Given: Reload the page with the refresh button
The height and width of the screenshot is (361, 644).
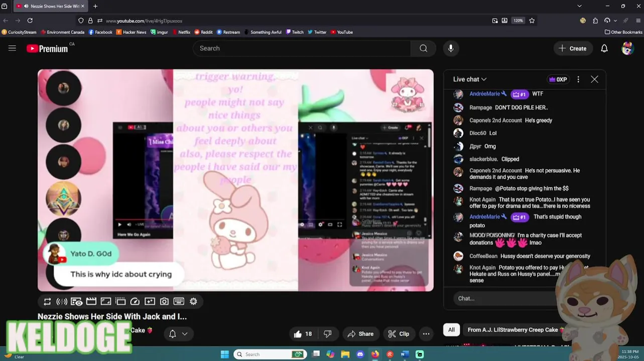Looking at the screenshot, I should (30, 21).
